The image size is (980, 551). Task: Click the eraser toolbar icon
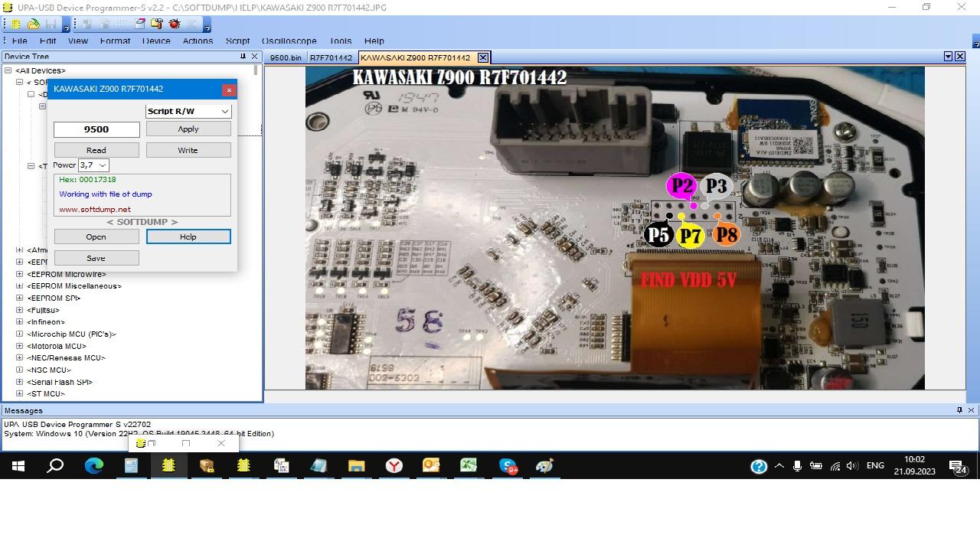(140, 24)
